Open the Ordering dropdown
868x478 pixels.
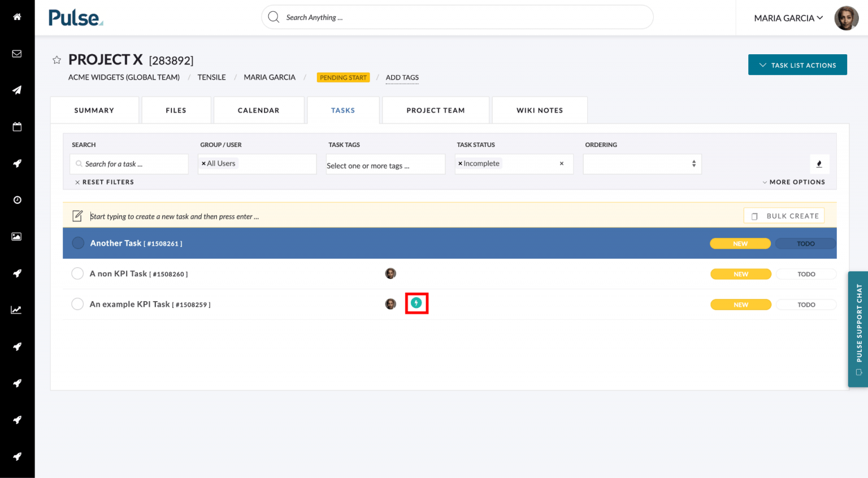(642, 164)
